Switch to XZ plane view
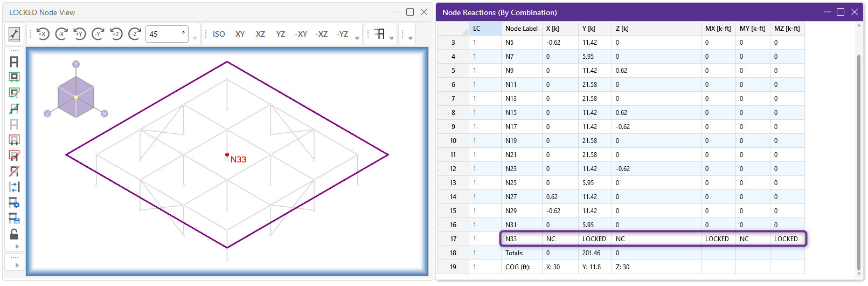 click(260, 34)
